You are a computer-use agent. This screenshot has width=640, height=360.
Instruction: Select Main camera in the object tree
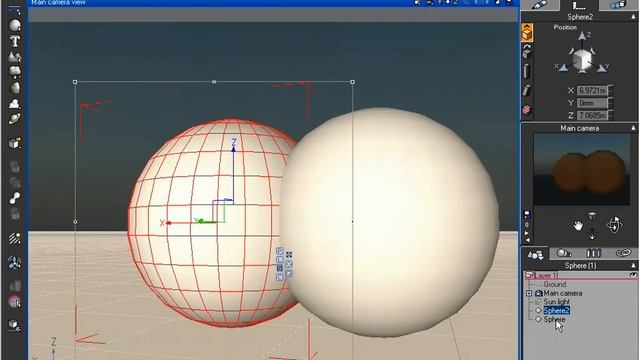point(562,293)
